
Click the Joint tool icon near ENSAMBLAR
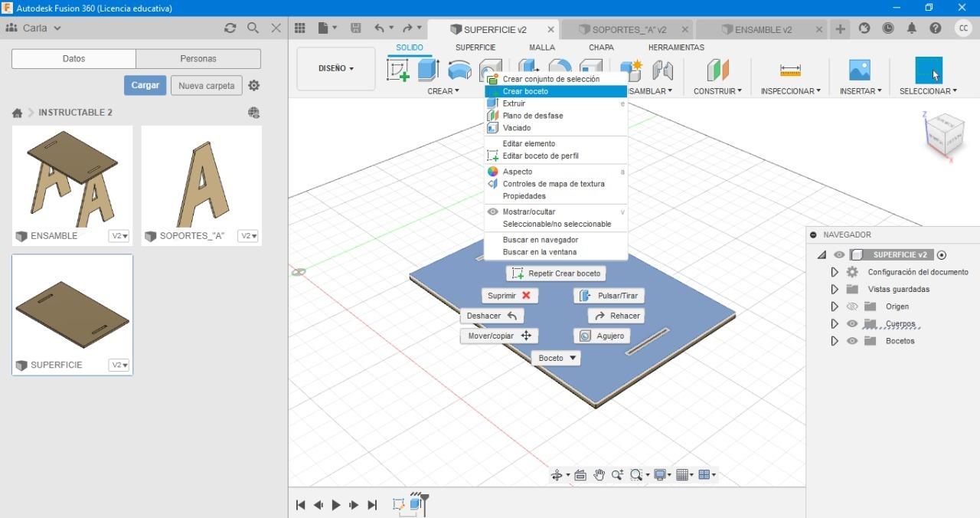click(x=662, y=70)
